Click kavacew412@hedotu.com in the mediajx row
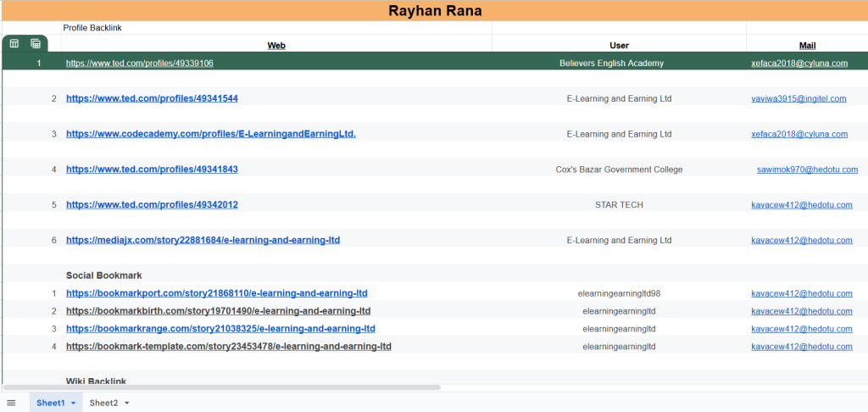 pyautogui.click(x=802, y=241)
